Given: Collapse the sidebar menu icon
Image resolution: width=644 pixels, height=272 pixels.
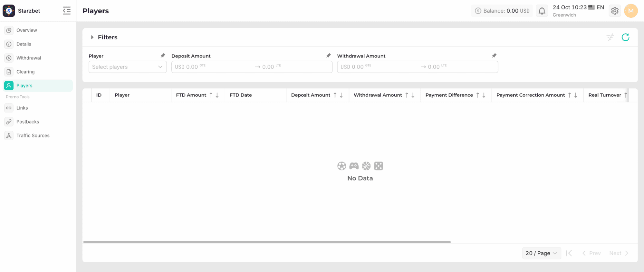Looking at the screenshot, I should coord(67,11).
